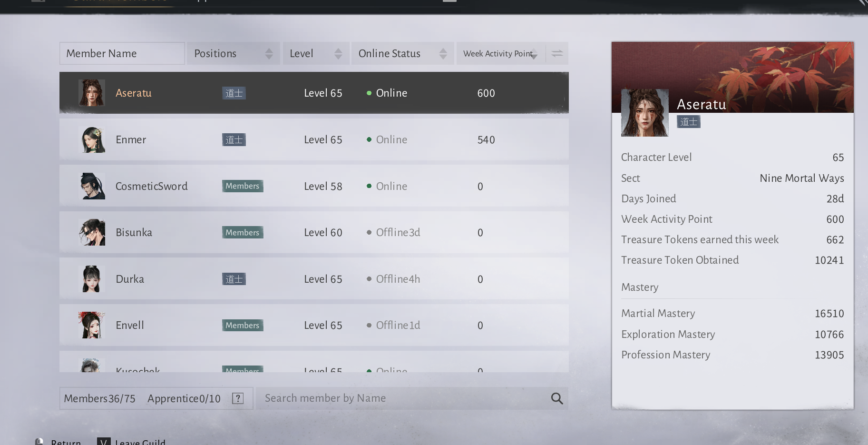Screen dimensions: 868x445
Task: Select the Envell member name
Action: pos(130,325)
